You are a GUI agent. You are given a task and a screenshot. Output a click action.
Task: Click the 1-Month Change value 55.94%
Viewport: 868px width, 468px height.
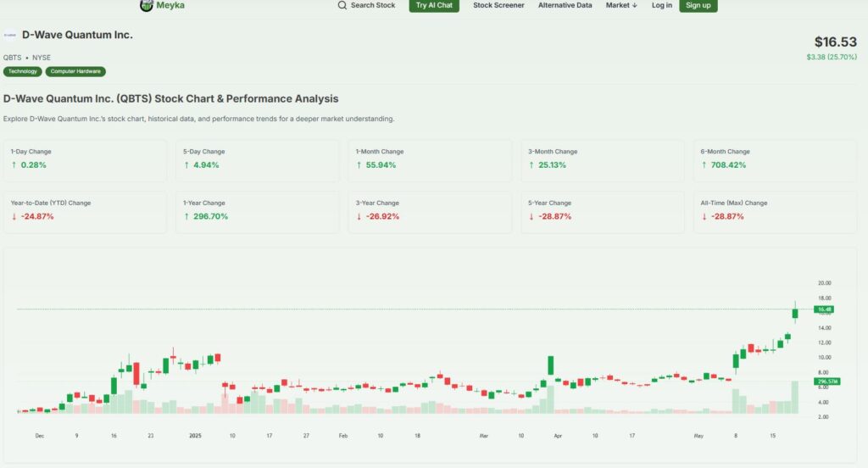[x=381, y=165]
